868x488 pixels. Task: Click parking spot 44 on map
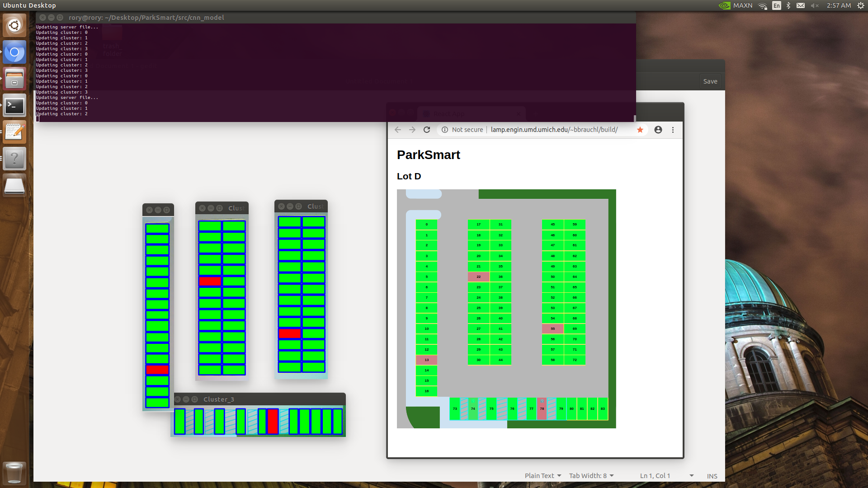tap(500, 360)
